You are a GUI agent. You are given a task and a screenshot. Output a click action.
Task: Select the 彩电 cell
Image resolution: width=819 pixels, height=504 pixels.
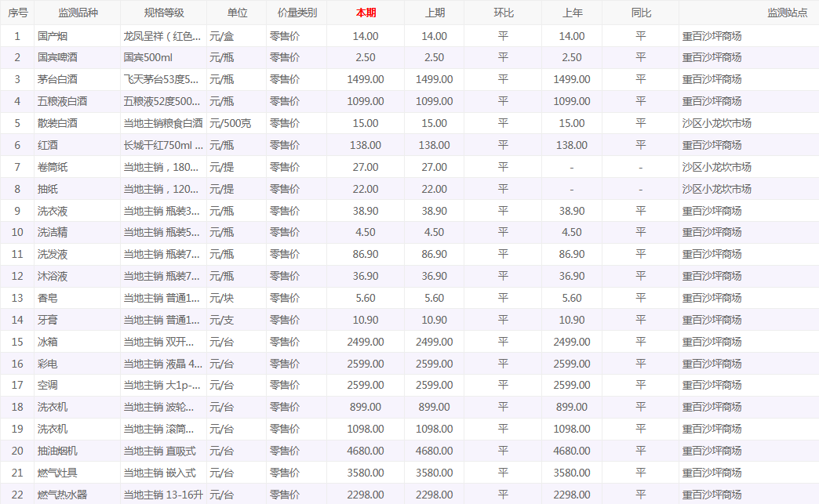coord(48,364)
